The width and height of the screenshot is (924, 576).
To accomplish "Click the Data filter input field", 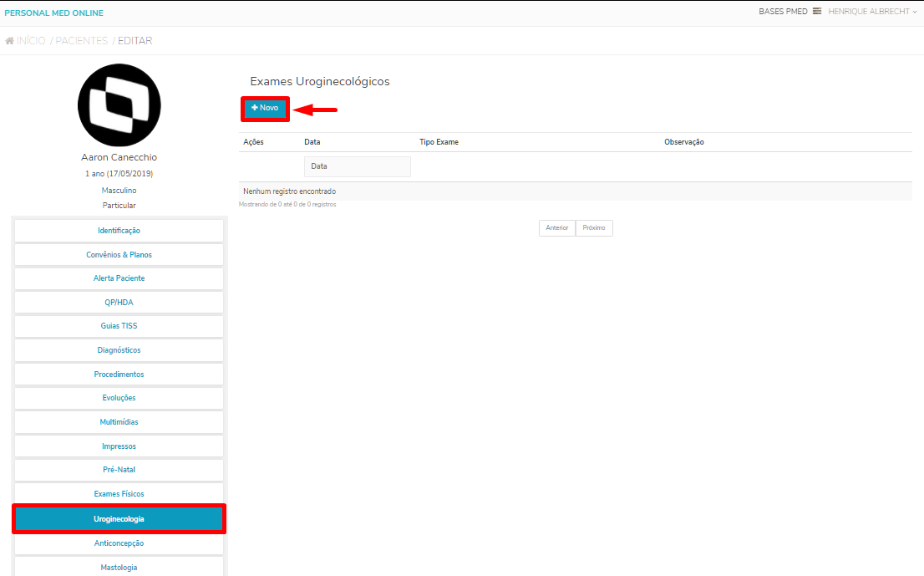I will 357,167.
